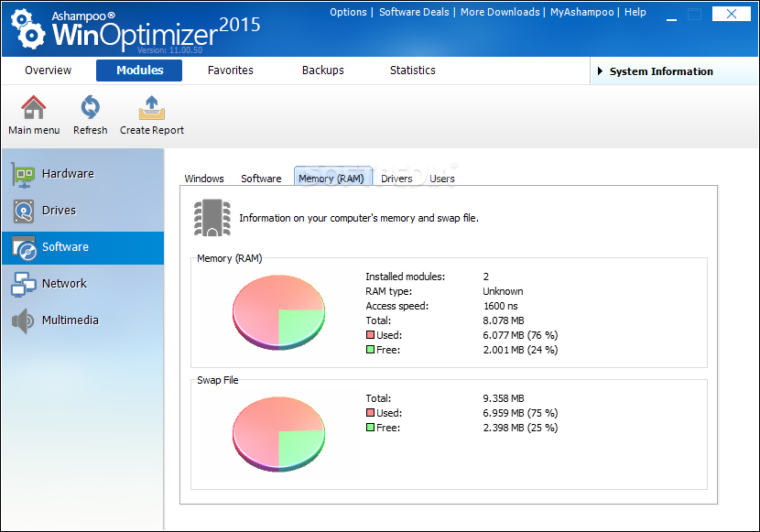Click the memory chip icon
The width and height of the screenshot is (760, 532).
212,218
